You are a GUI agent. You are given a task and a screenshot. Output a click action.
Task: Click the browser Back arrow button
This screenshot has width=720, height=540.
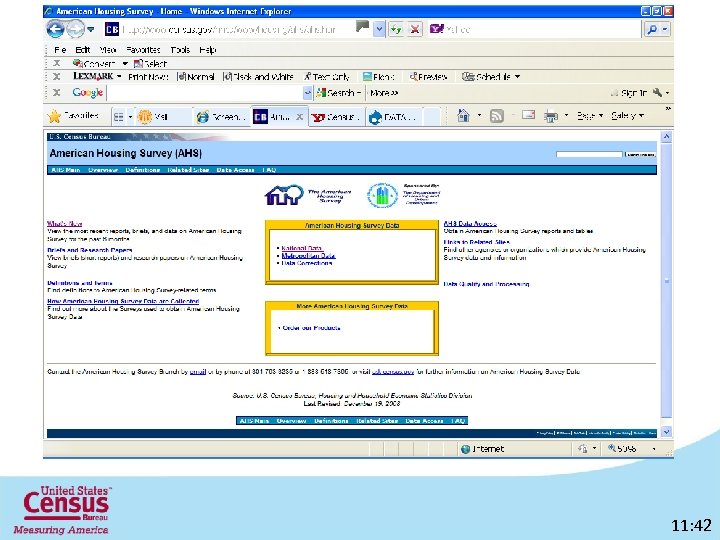[55, 29]
